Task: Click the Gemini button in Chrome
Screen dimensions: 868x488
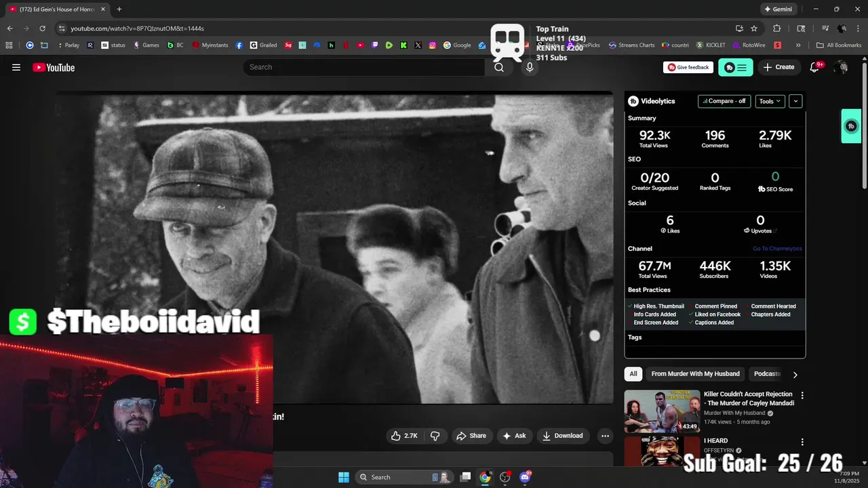Action: coord(778,9)
